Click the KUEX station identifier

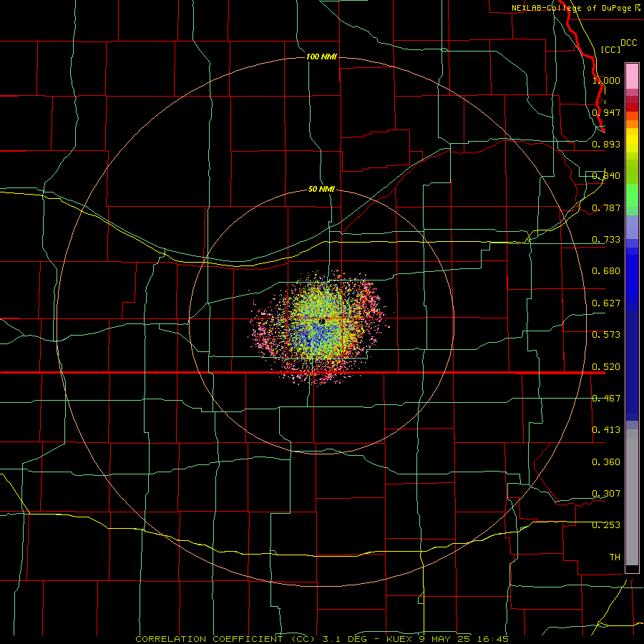click(400, 639)
